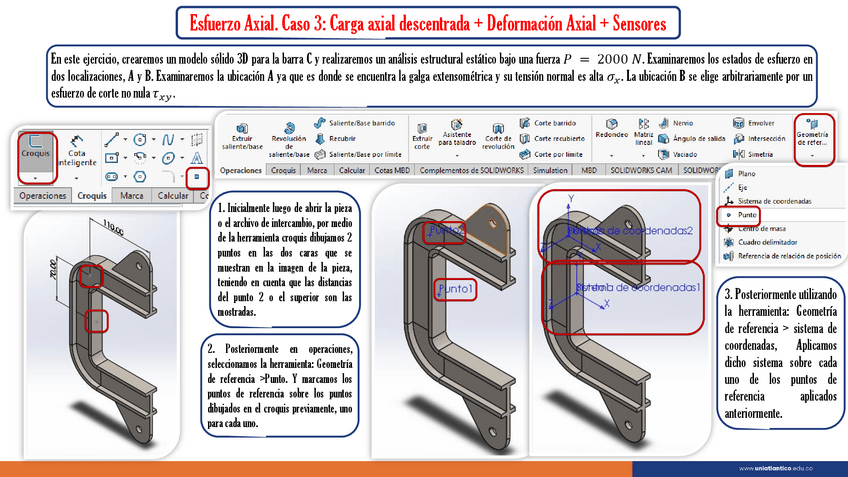Image resolution: width=848 pixels, height=477 pixels.
Task: Select the sketch Point tool icon
Action: coord(197,176)
